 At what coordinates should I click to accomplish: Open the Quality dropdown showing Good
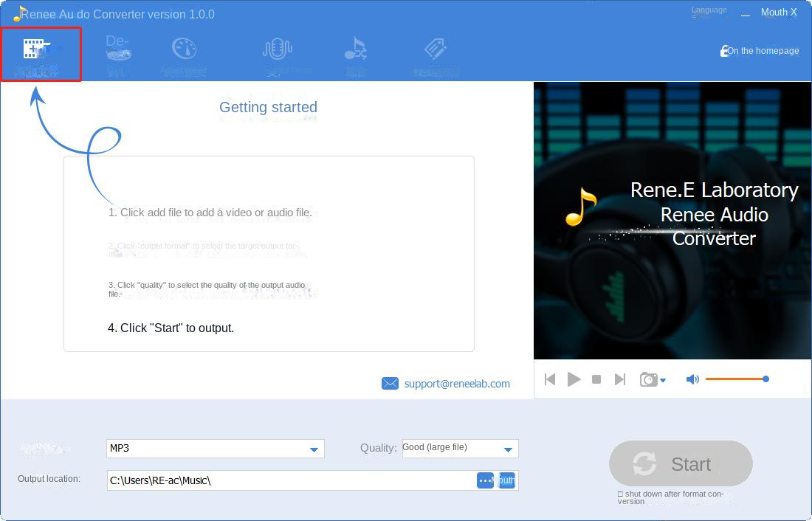coord(508,449)
